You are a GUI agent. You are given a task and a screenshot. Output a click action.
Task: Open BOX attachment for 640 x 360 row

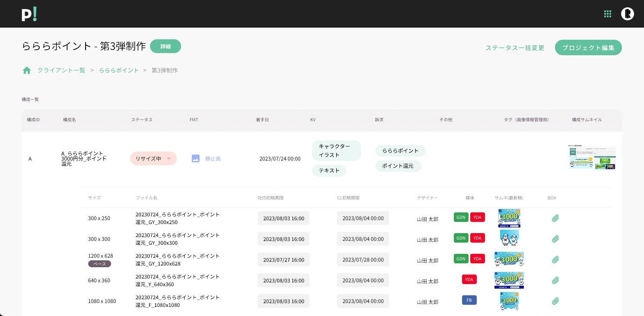coord(555,280)
